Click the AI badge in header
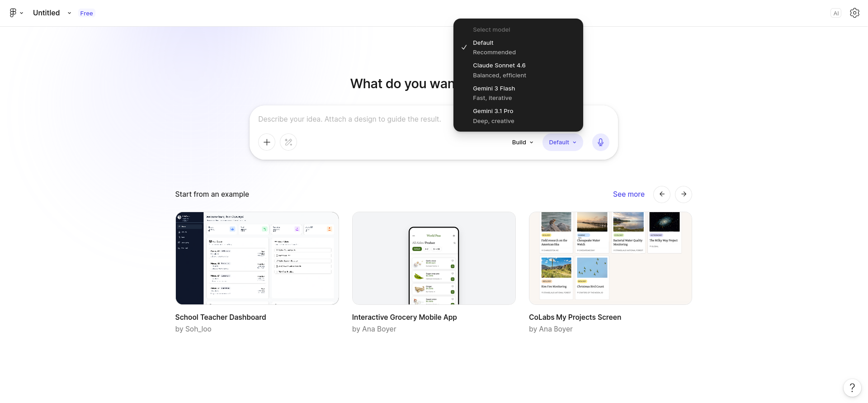Image resolution: width=868 pixels, height=403 pixels. (836, 13)
